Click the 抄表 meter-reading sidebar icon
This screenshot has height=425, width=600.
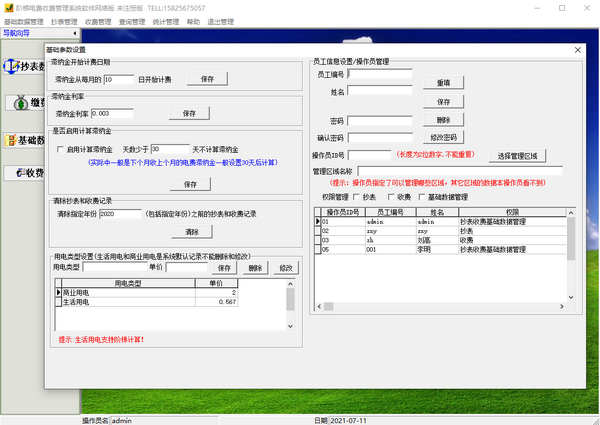tap(22, 67)
